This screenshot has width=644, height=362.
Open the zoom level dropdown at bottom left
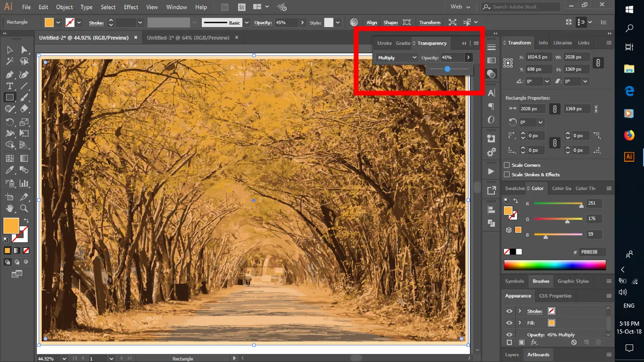point(64,358)
